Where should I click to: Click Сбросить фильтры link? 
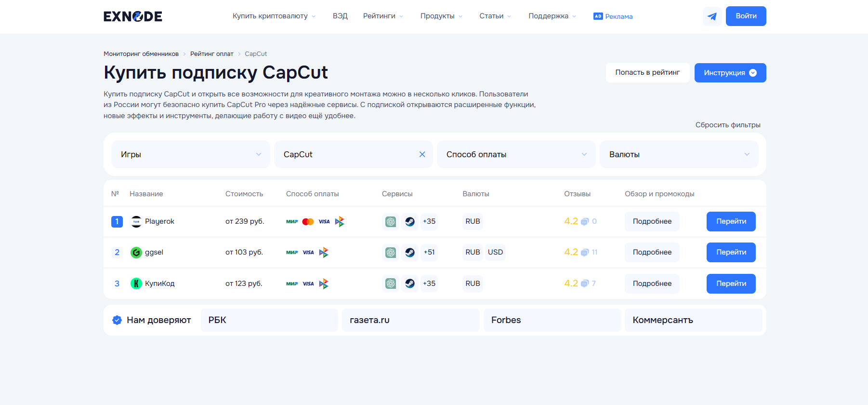click(727, 125)
